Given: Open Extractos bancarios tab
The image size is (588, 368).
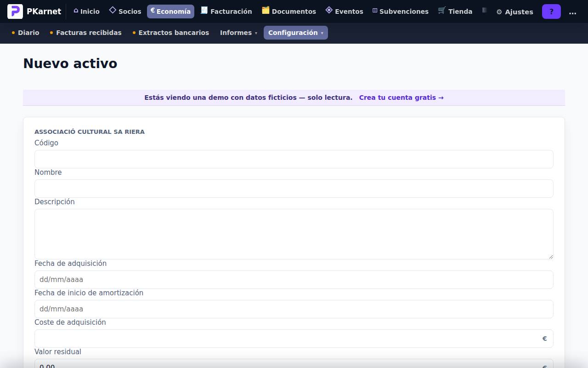Looking at the screenshot, I should coord(170,33).
